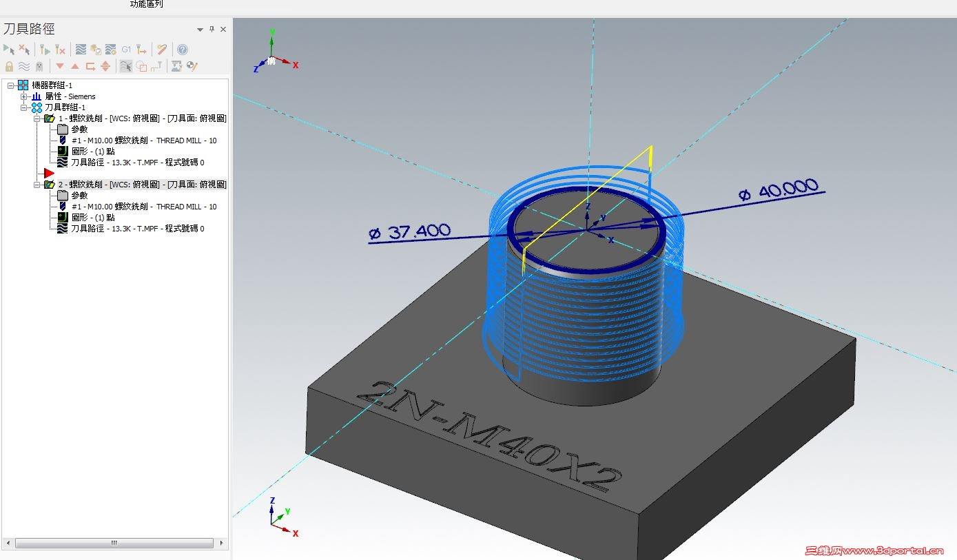This screenshot has height=560, width=957.
Task: Click the WCS axes gnomon at viewport bottom
Action: coord(284,517)
